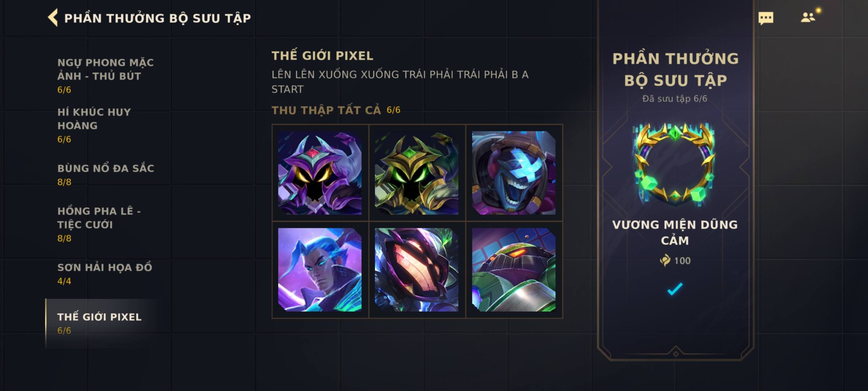The height and width of the screenshot is (391, 868).
Task: Click the Phần Thưởng Bộ Sưu Tập header title
Action: pyautogui.click(x=157, y=18)
